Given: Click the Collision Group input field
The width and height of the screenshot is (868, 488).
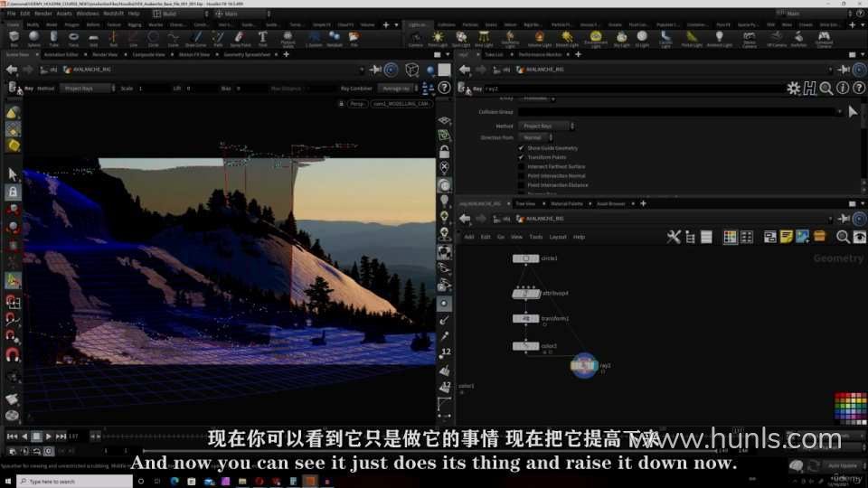Looking at the screenshot, I should tap(676, 112).
